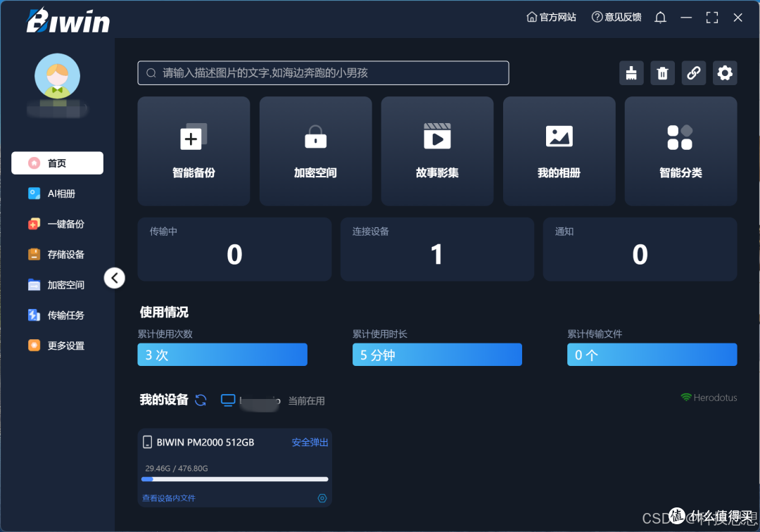Open the settings gear icon

[x=725, y=73]
